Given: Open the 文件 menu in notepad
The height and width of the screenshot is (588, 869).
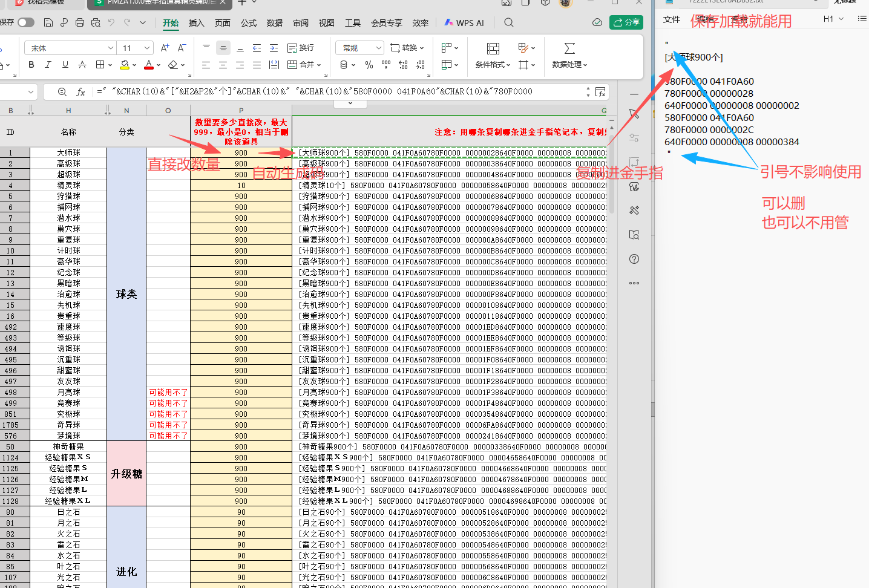Looking at the screenshot, I should click(672, 19).
